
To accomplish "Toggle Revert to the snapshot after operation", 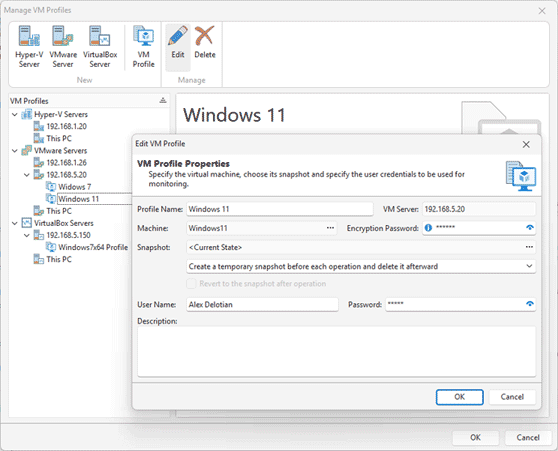I will [x=191, y=284].
